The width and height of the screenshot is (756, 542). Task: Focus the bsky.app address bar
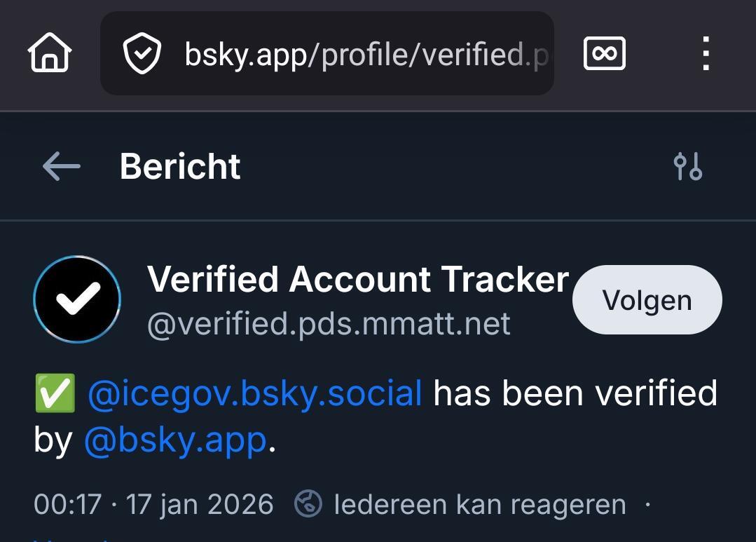pos(364,54)
